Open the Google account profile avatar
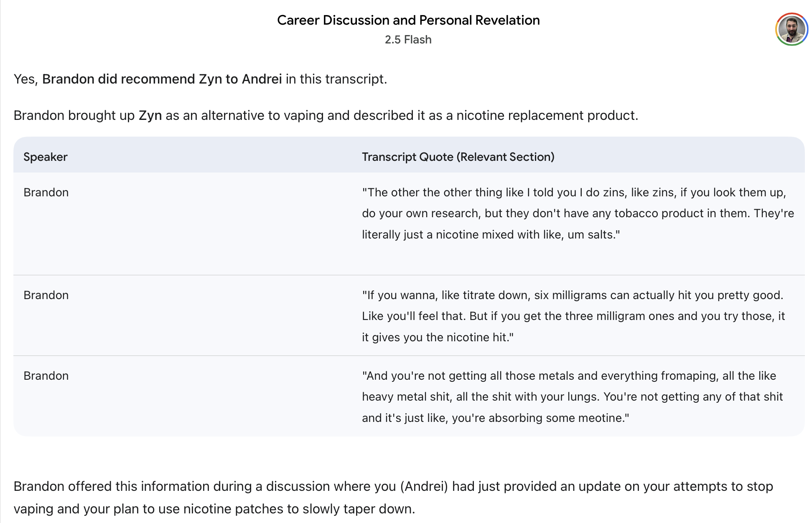812x523 pixels. (x=791, y=29)
